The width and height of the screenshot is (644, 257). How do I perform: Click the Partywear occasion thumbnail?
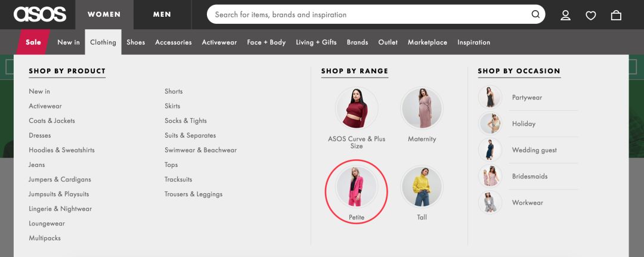click(490, 97)
